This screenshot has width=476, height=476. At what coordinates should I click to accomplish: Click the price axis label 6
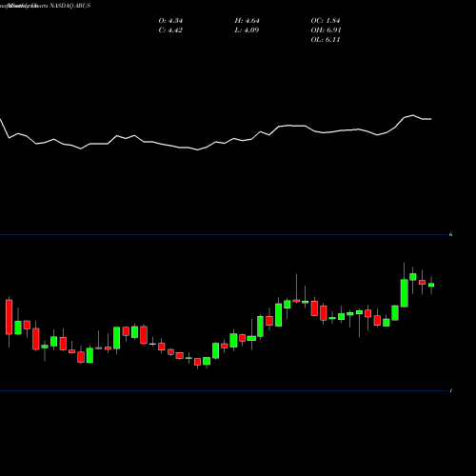pos(451,234)
